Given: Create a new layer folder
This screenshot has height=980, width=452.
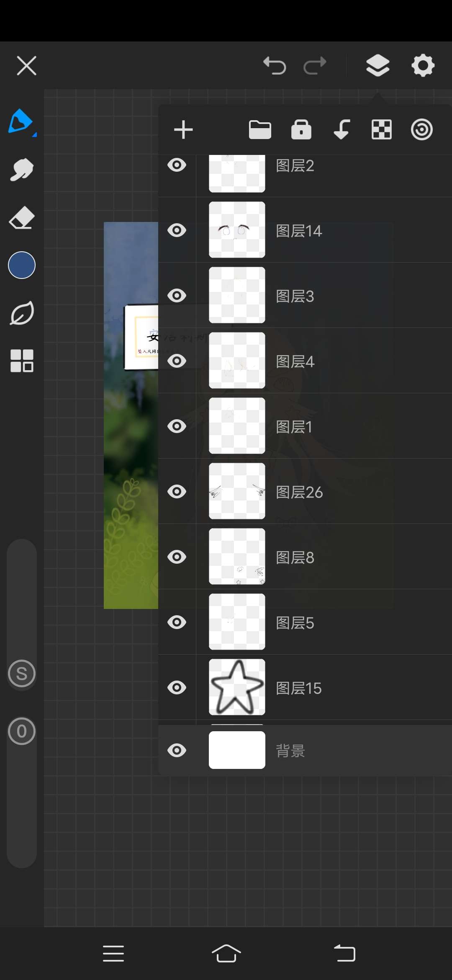Looking at the screenshot, I should (x=260, y=129).
